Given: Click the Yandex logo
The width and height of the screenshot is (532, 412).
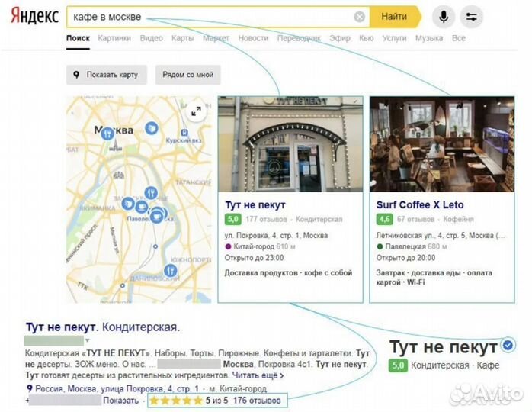Looking at the screenshot, I should pos(33,17).
